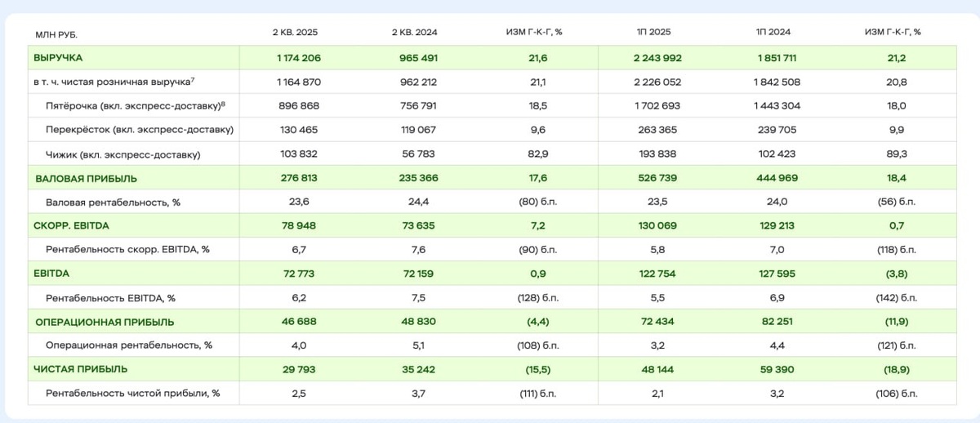Select 'Операционная рентабельность, %' label
This screenshot has width=980, height=423.
point(129,346)
